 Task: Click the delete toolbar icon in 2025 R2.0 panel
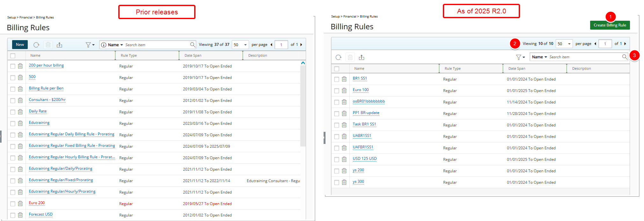click(350, 57)
